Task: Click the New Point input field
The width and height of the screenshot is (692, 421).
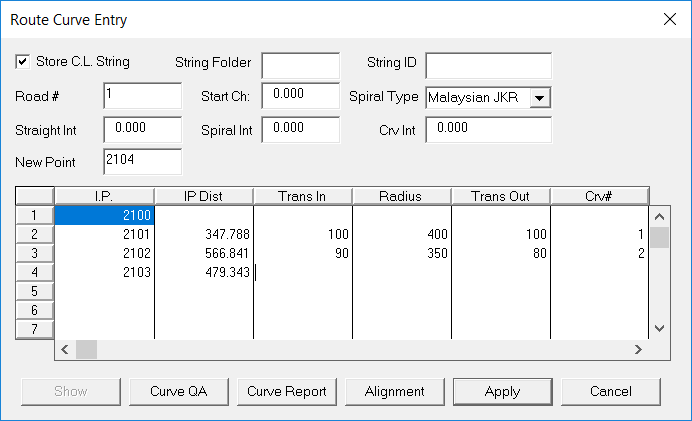Action: point(141,161)
